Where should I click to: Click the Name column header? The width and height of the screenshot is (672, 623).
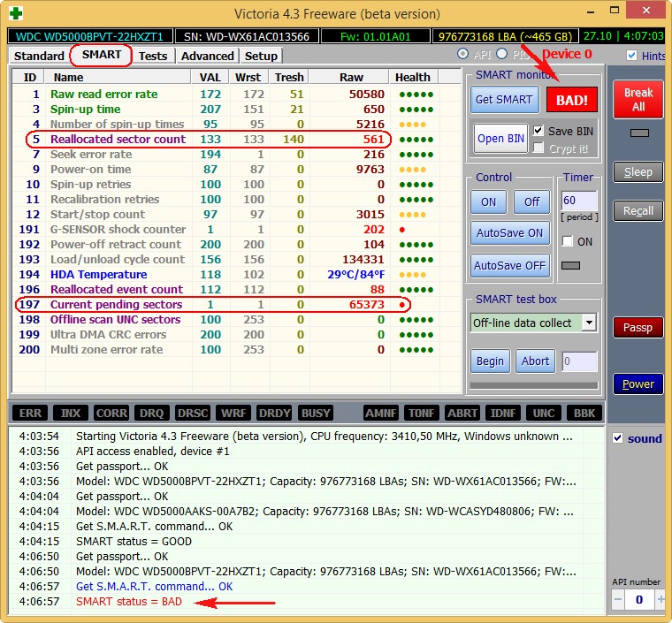click(118, 77)
